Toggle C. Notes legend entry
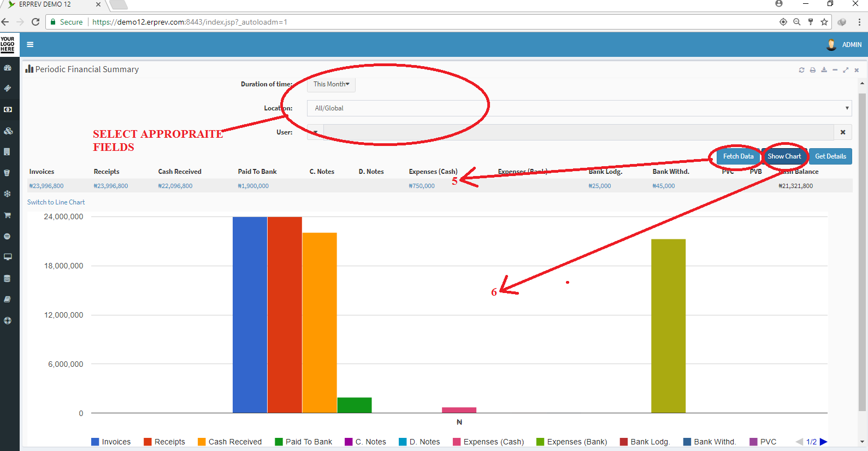The image size is (868, 451). 365,442
